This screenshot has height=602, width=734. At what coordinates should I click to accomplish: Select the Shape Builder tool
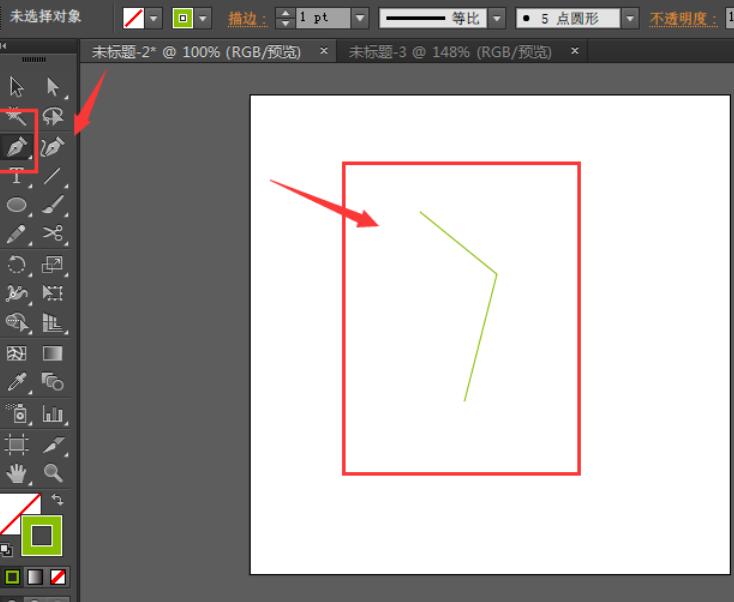pos(16,323)
